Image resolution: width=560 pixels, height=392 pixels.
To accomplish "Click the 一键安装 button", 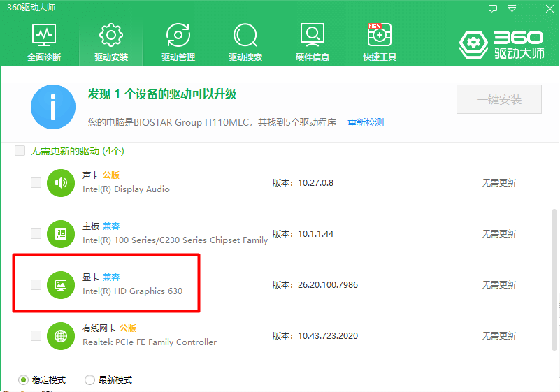I will tap(499, 99).
